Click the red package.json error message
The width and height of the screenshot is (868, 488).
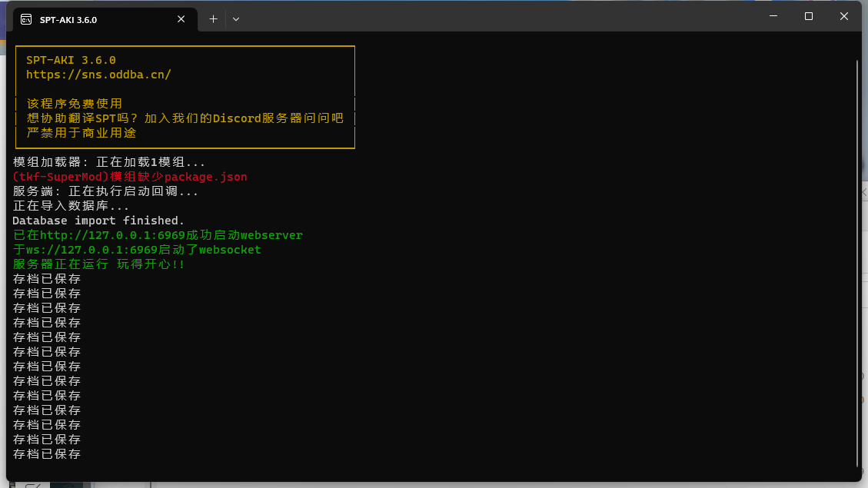click(130, 176)
